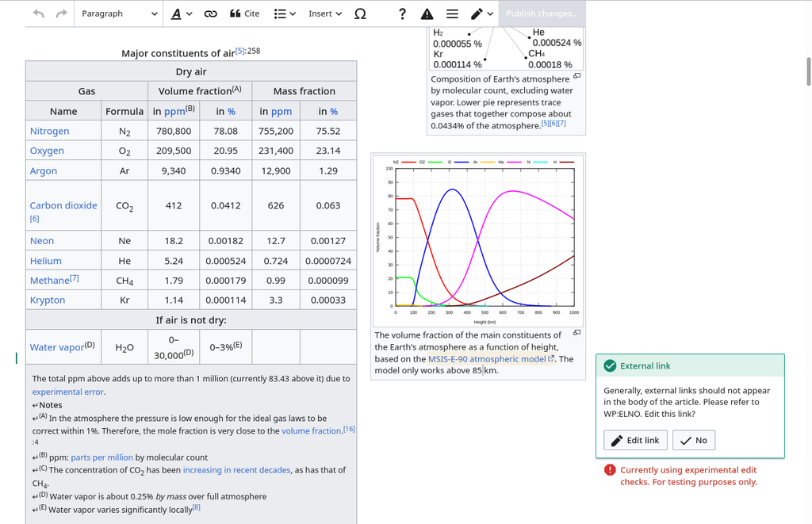Open help via the question mark icon
This screenshot has height=524, width=812.
[x=402, y=13]
